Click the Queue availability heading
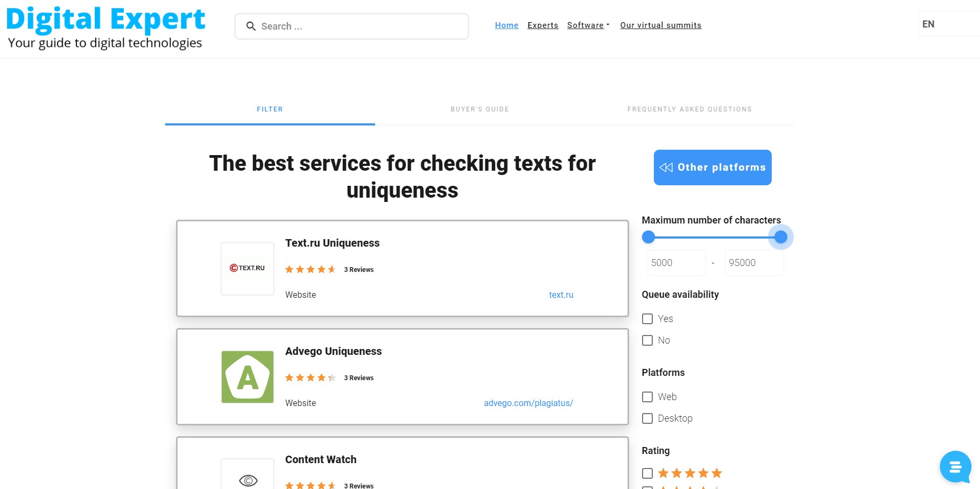Screen dimensions: 980x489 pyautogui.click(x=680, y=295)
